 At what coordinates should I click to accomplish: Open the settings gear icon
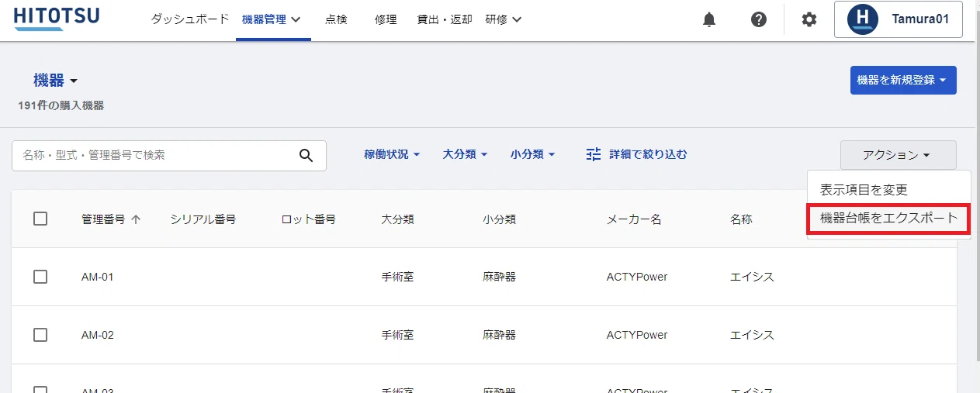[x=809, y=20]
